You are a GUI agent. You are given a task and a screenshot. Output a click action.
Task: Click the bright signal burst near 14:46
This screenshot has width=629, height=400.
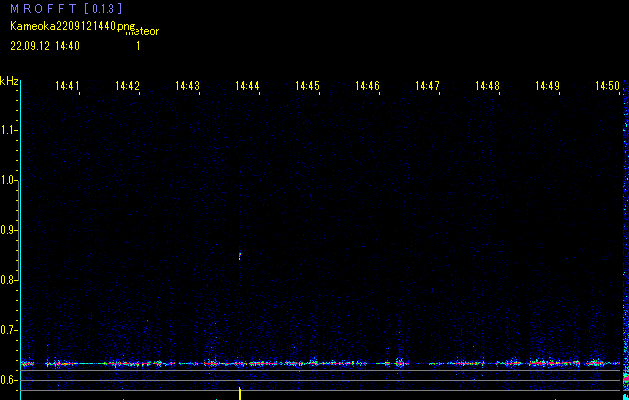[x=399, y=363]
